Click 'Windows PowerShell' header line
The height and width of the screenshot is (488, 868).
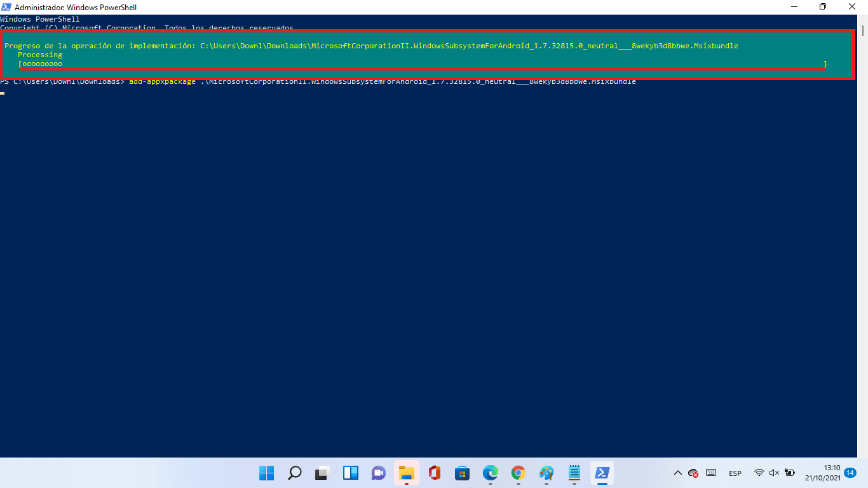(x=40, y=19)
